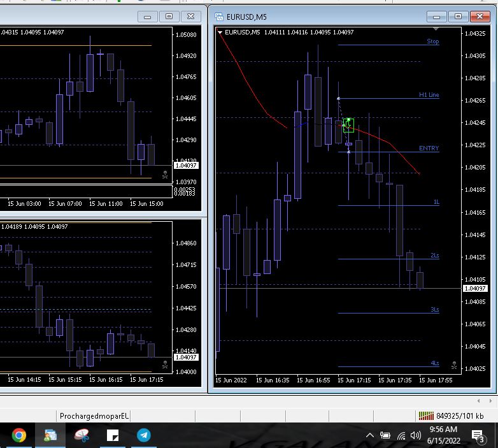498x448 pixels.
Task: Open the ProchargedmoparEL profile selector
Action: pos(94,415)
